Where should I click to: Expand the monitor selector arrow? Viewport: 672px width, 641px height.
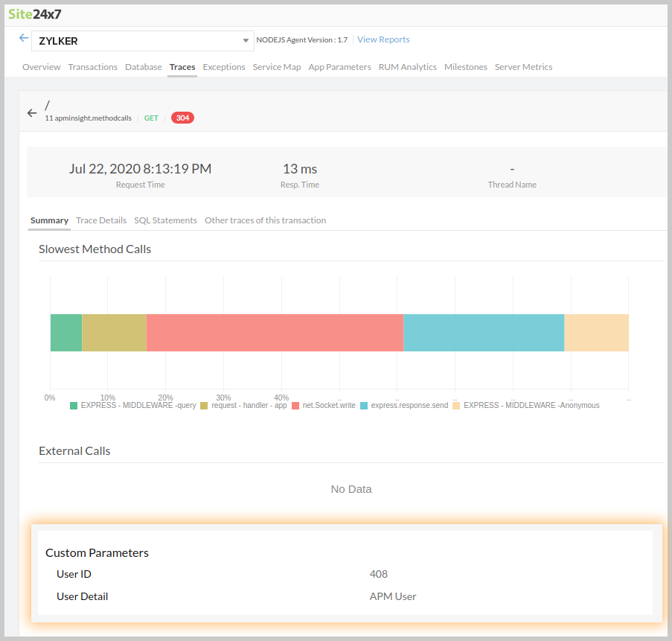pyautogui.click(x=246, y=40)
